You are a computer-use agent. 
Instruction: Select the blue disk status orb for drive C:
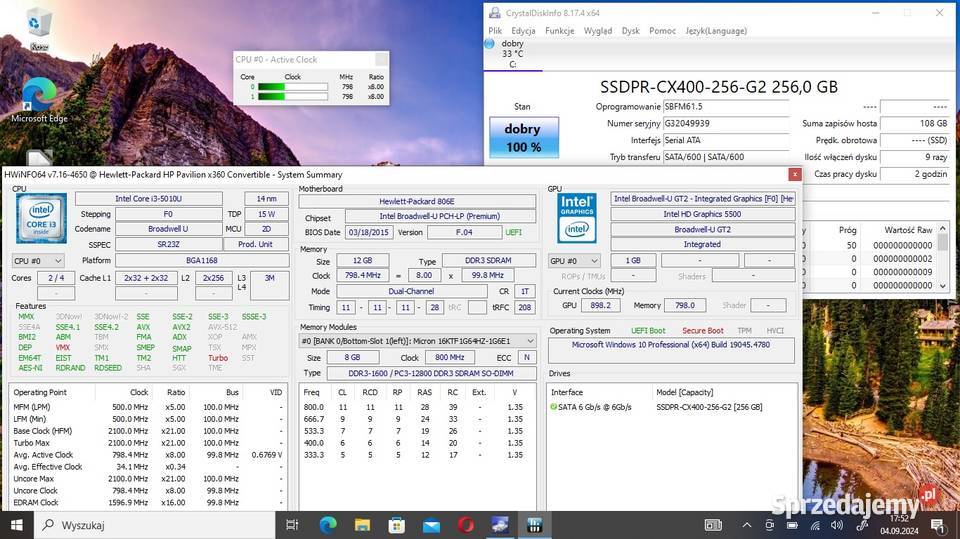[489, 44]
